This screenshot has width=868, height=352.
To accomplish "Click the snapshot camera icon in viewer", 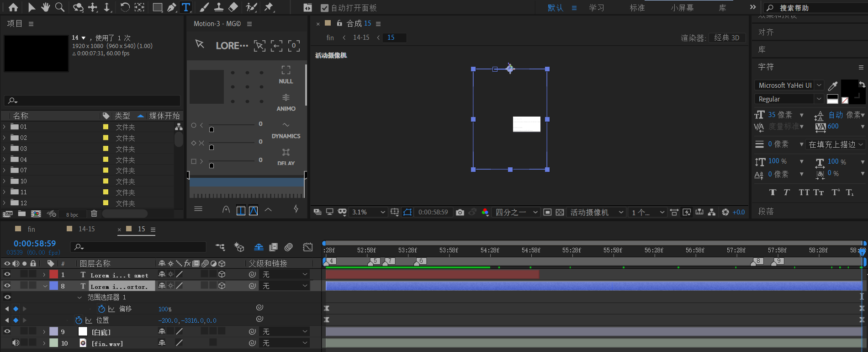I will tap(460, 212).
